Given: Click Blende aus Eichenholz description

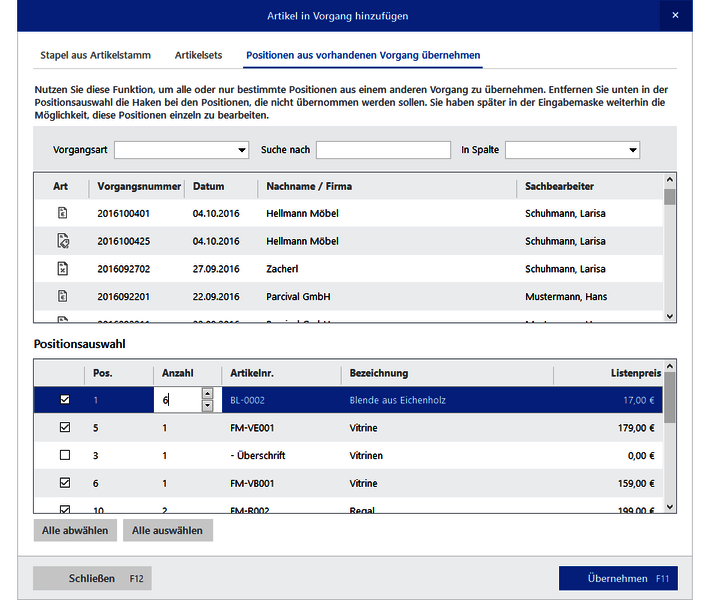Looking at the screenshot, I should pyautogui.click(x=398, y=400).
